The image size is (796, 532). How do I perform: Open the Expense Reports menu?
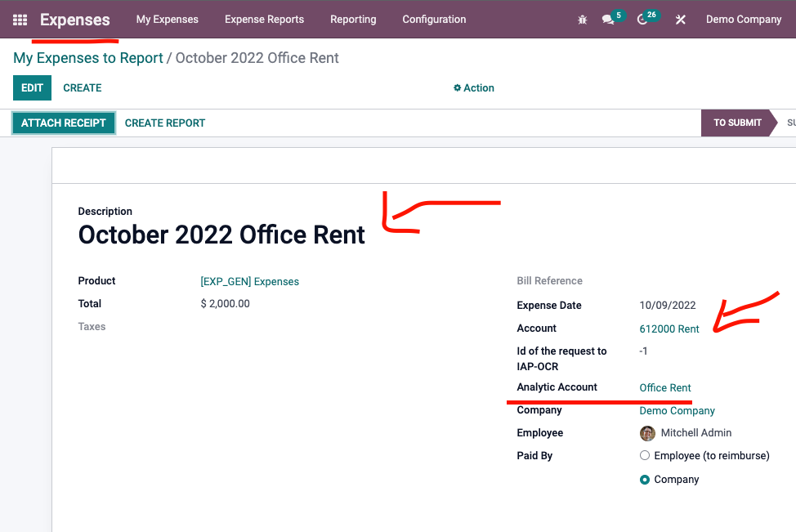coord(264,20)
